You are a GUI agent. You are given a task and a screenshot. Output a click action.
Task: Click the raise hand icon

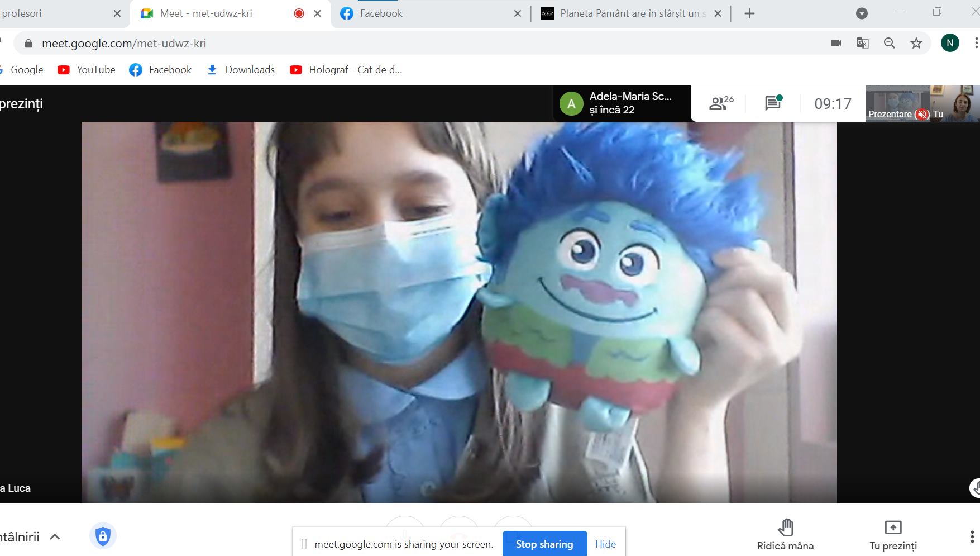click(785, 528)
